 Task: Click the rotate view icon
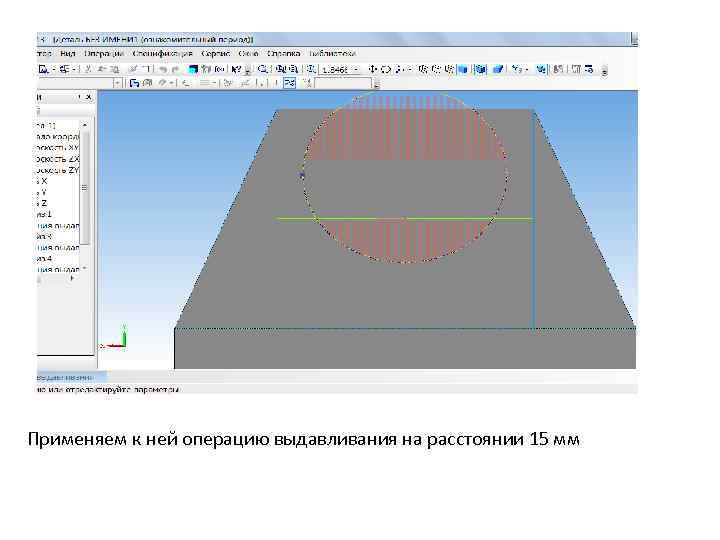pos(386,69)
